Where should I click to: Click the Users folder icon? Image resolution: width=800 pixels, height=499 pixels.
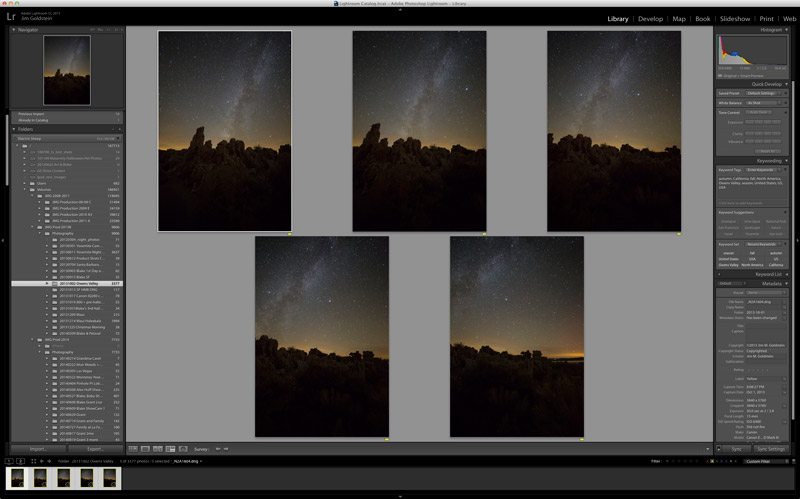(x=32, y=183)
